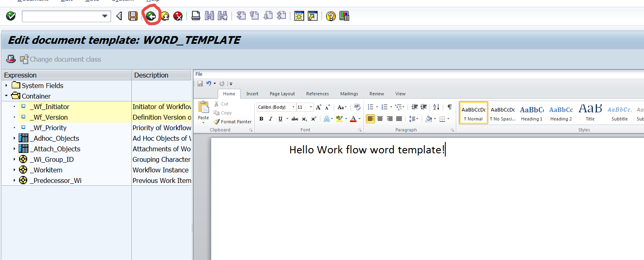Apply the No Spacing style

502,112
